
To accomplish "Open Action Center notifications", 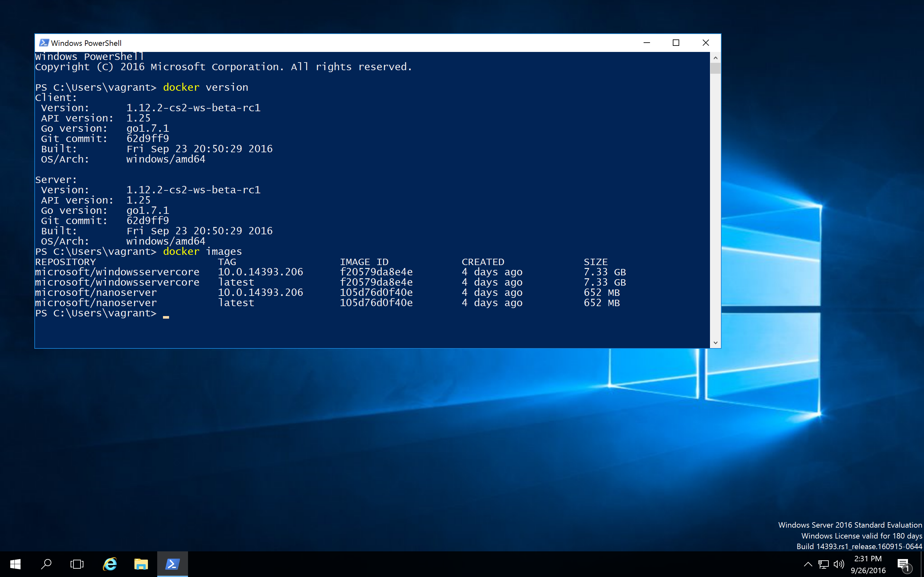I will (903, 564).
